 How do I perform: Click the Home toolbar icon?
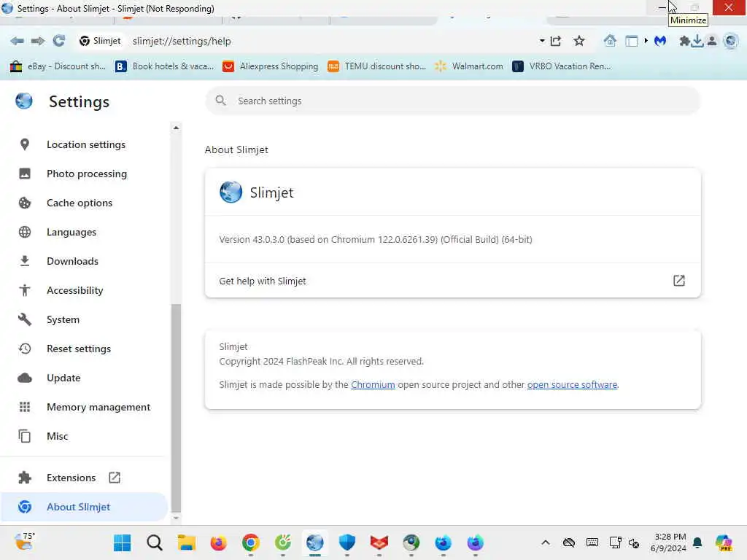pyautogui.click(x=610, y=41)
